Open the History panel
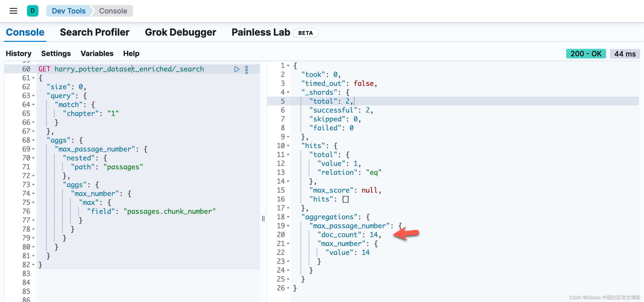This screenshot has width=644, height=302. pos(19,54)
